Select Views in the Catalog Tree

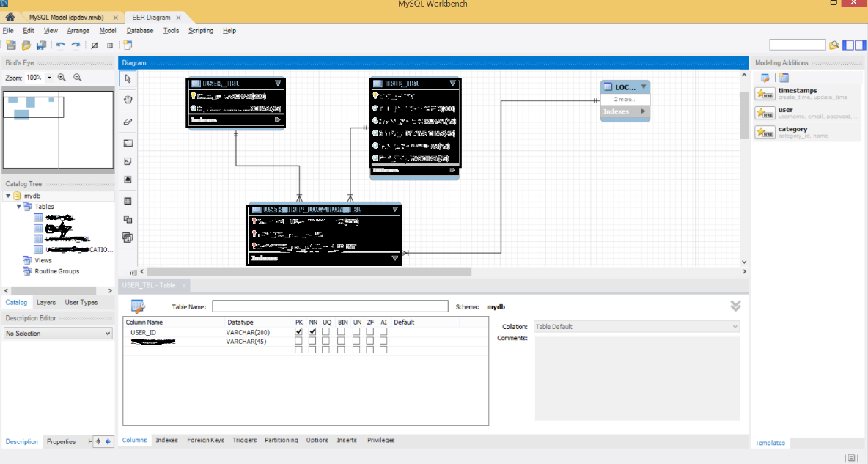coord(43,260)
